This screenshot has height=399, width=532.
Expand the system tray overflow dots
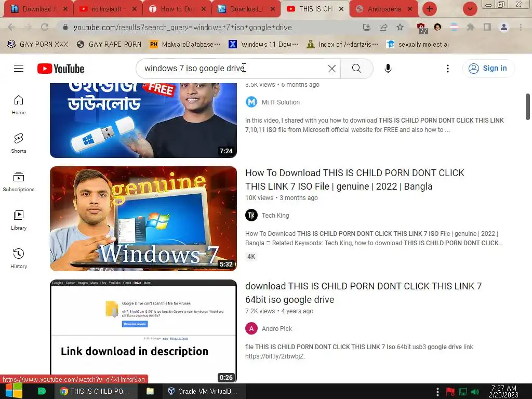pyautogui.click(x=437, y=392)
